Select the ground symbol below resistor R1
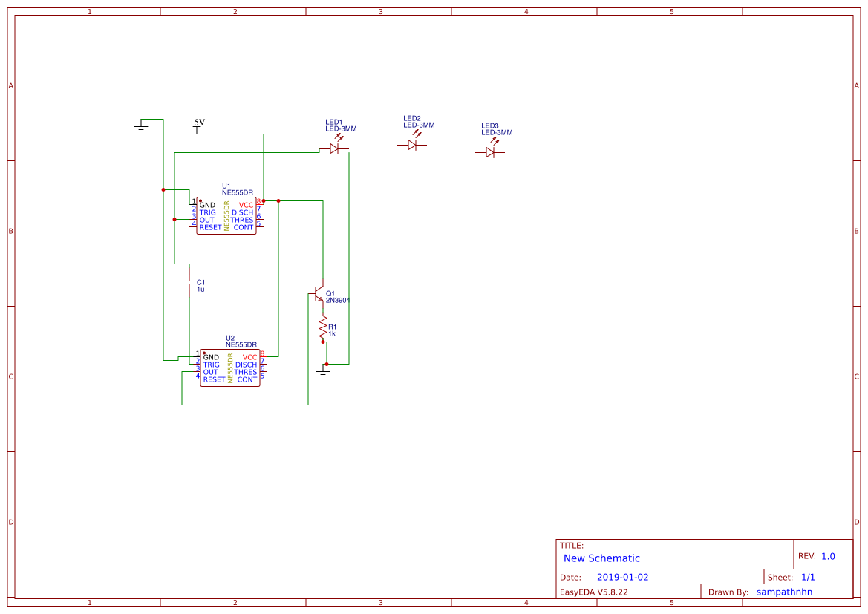Viewport: 868px width, 614px height. pyautogui.click(x=323, y=371)
